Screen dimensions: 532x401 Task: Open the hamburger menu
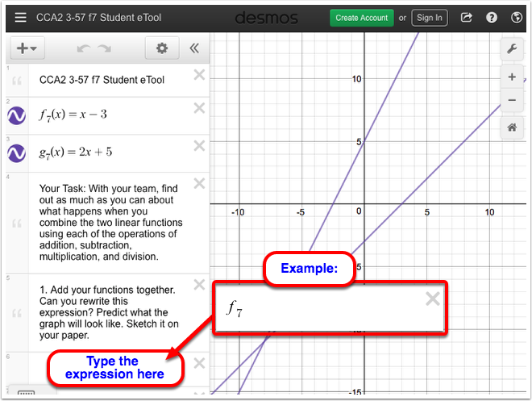(20, 18)
